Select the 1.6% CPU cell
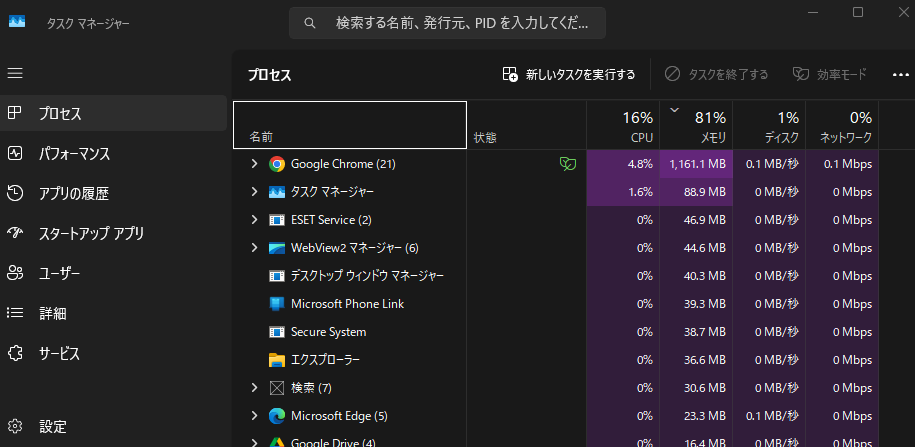This screenshot has width=915, height=447. coord(623,192)
